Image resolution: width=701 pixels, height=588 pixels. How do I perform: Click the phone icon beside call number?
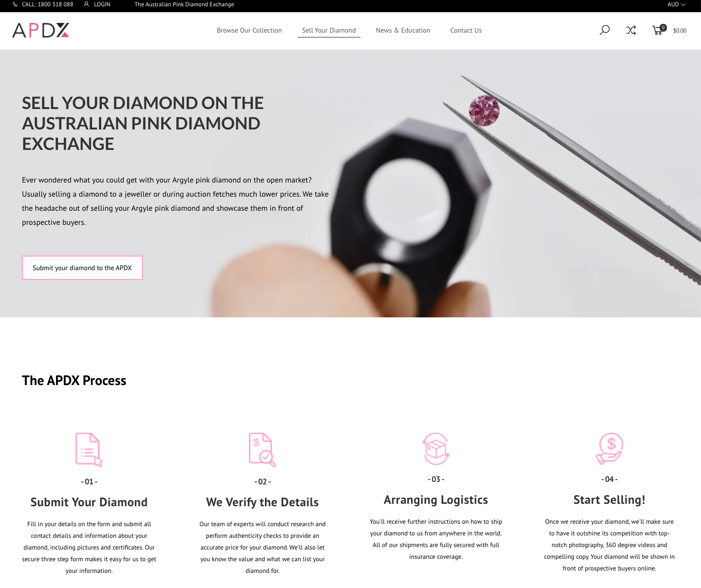coord(15,4)
